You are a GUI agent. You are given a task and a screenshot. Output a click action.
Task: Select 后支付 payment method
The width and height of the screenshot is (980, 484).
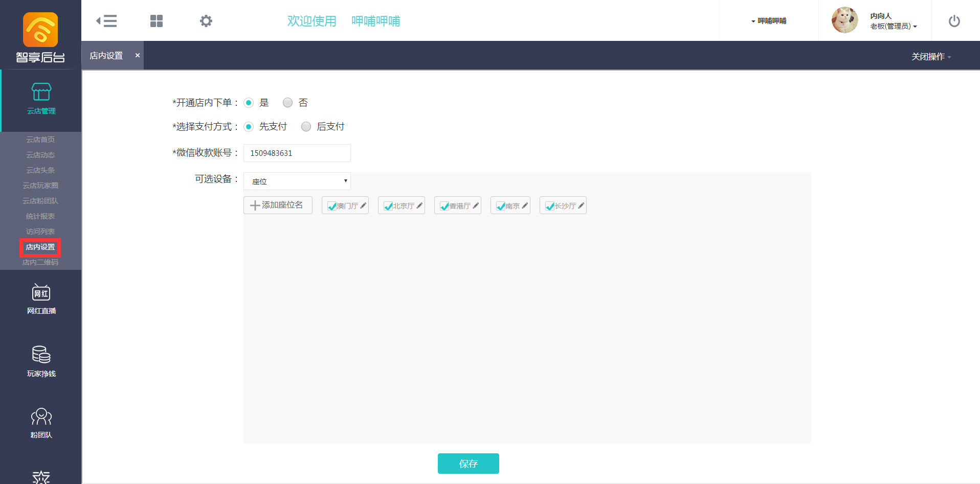point(306,127)
